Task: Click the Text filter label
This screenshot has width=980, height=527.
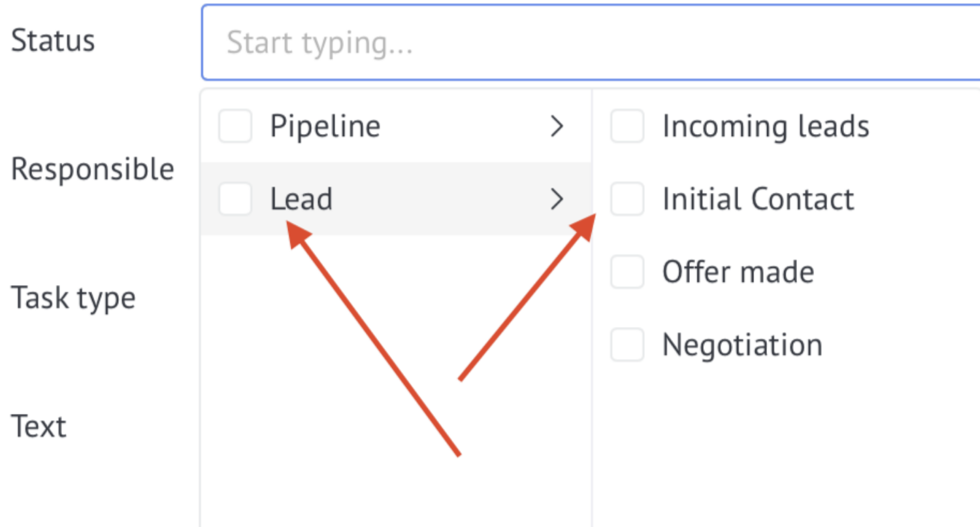Action: (39, 426)
